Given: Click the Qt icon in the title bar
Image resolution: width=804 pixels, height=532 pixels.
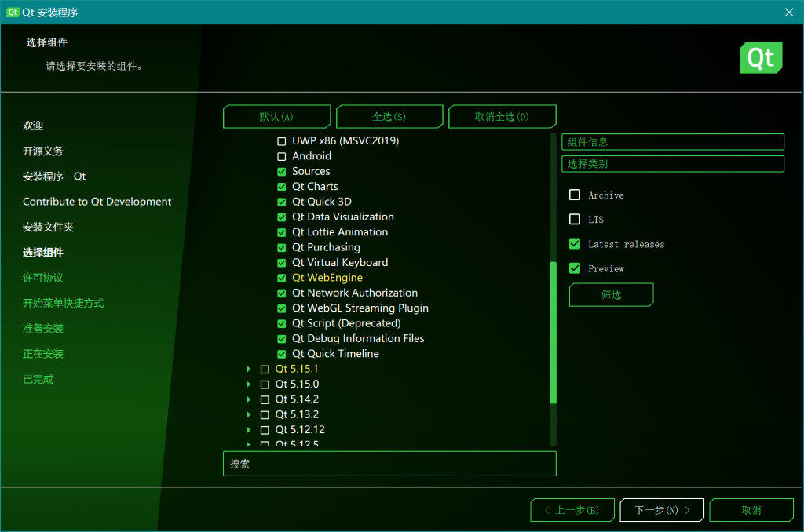Looking at the screenshot, I should 13,13.
